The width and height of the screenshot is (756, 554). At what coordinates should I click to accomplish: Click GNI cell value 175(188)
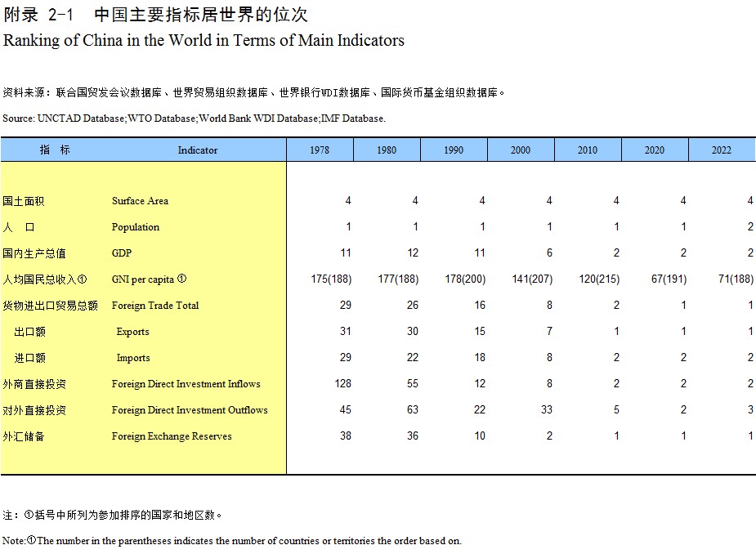point(331,279)
